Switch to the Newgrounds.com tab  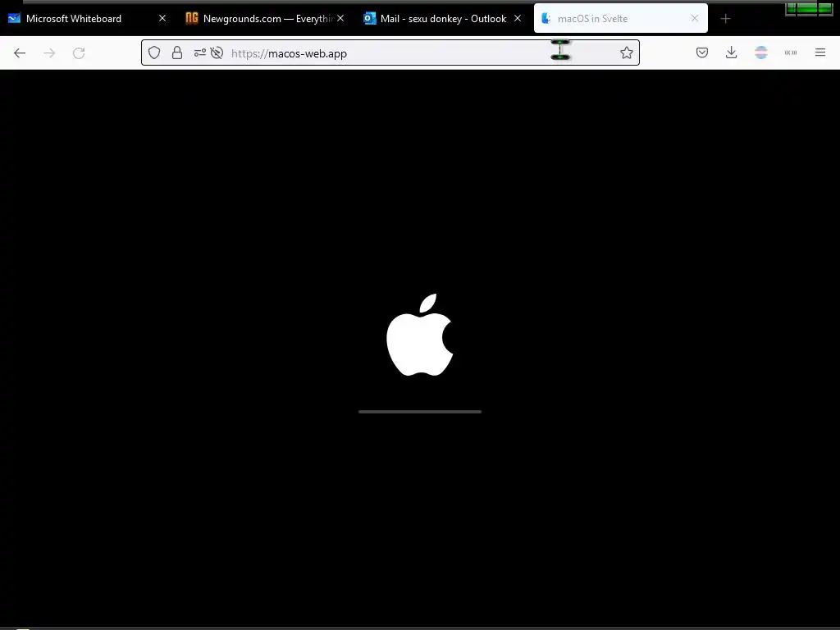265,19
